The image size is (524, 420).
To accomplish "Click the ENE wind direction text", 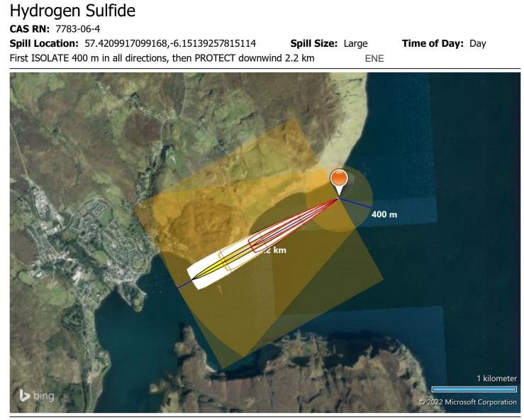I will pyautogui.click(x=374, y=58).
